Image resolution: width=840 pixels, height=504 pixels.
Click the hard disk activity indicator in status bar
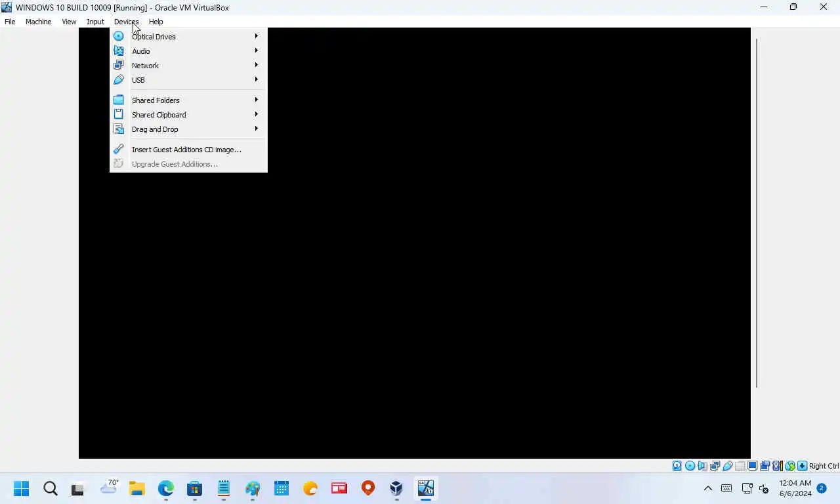coord(677,466)
